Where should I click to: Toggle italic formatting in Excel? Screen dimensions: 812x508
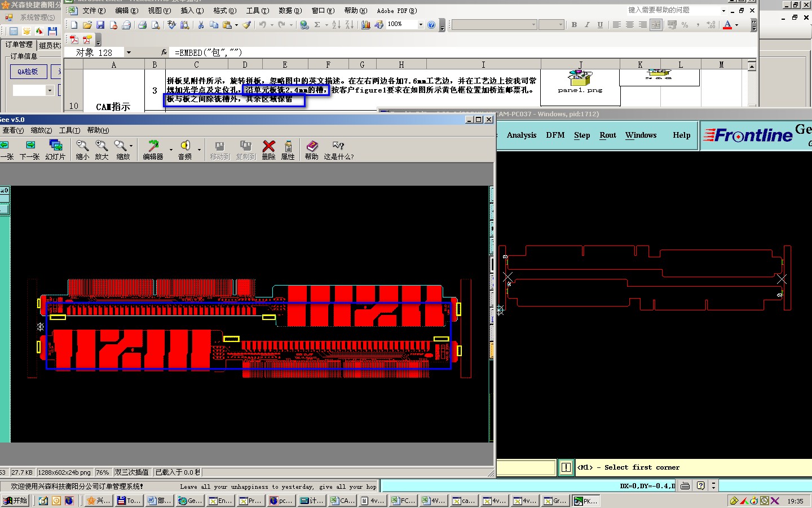[587, 25]
